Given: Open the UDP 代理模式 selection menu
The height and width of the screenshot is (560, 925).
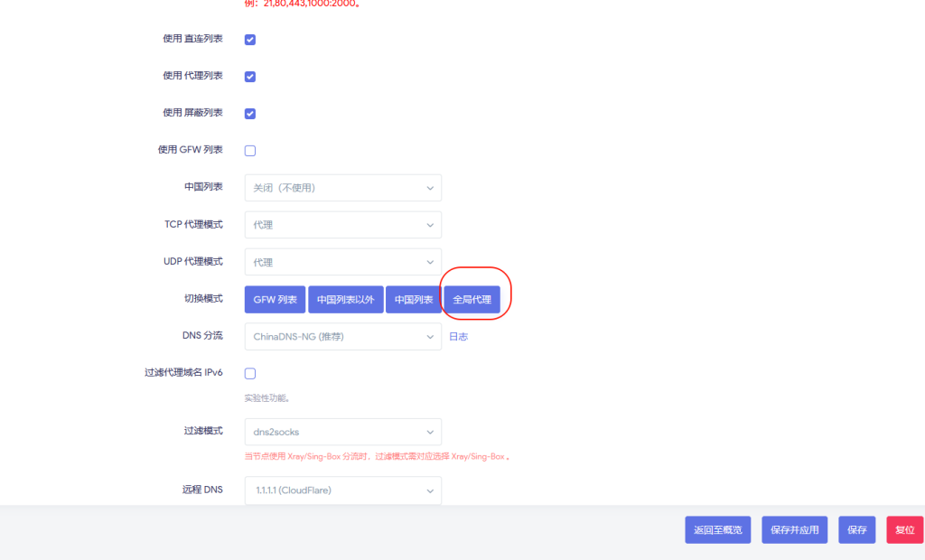Looking at the screenshot, I should (x=342, y=261).
